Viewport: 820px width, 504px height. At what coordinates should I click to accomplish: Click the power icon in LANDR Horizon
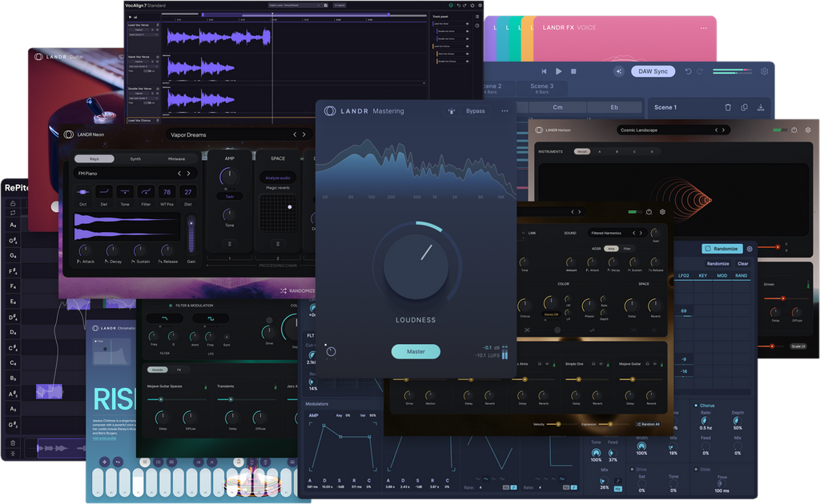point(794,130)
